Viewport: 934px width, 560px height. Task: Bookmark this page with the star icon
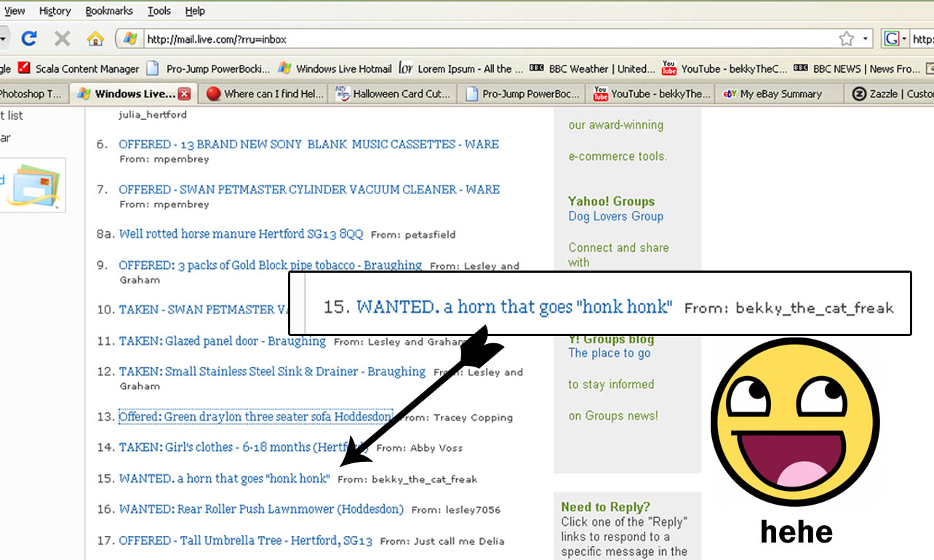click(x=846, y=39)
